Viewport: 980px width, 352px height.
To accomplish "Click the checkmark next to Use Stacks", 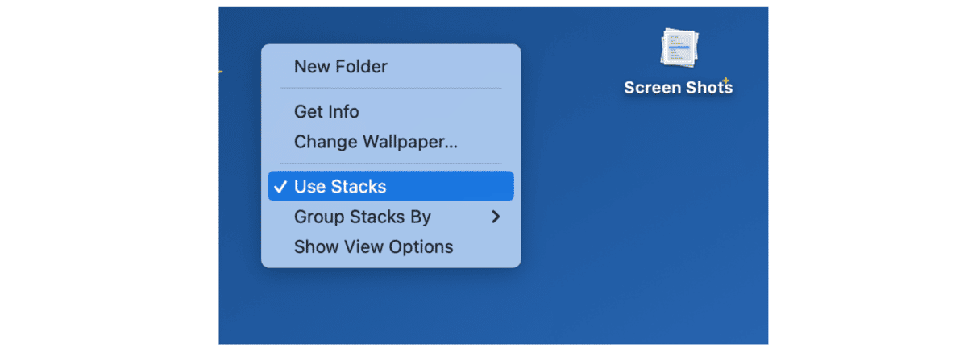I will click(x=280, y=187).
